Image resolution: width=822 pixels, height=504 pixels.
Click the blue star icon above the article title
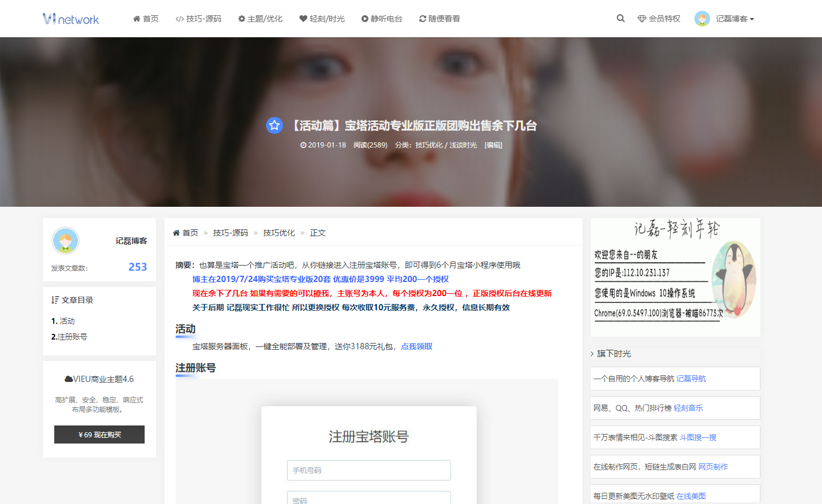tap(275, 125)
